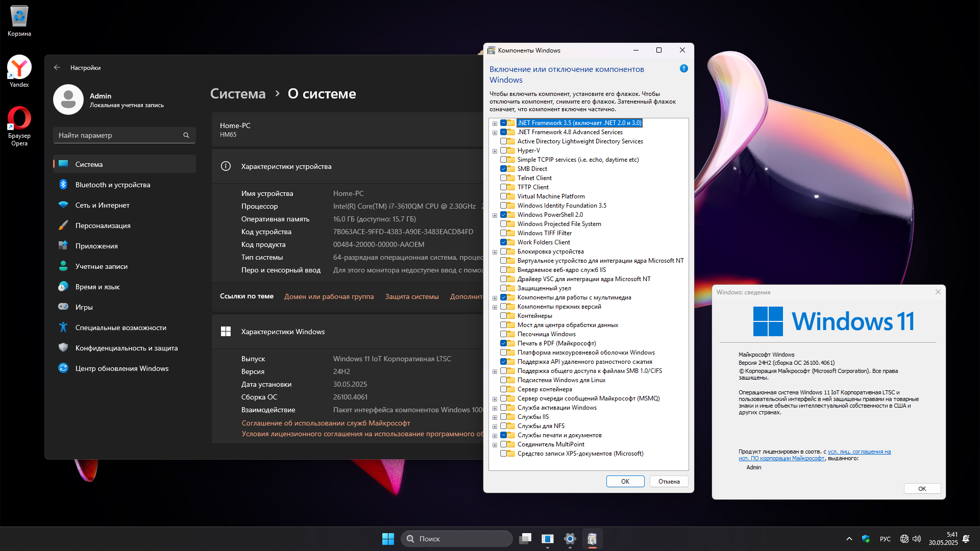Click the volume speaker tray icon
This screenshot has width=980, height=551.
tap(917, 539)
